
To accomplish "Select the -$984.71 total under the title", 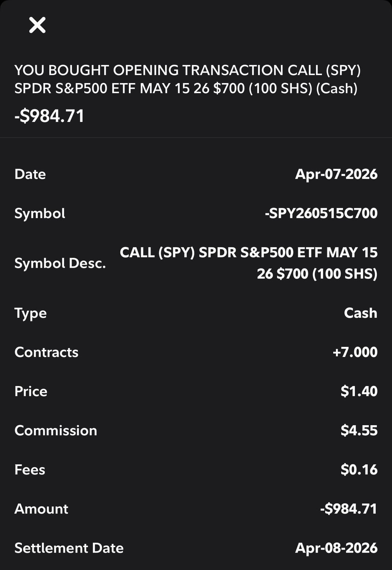I will tap(49, 116).
